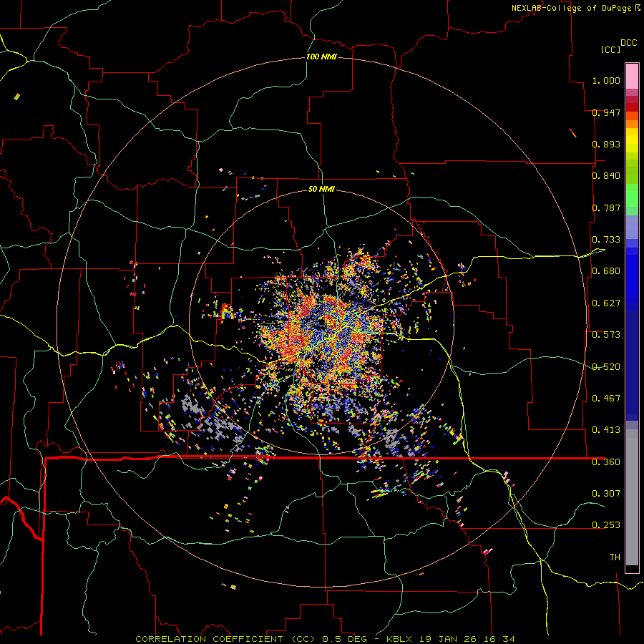Click the TH threshold label on legend
This screenshot has width=644, height=644.
615,557
